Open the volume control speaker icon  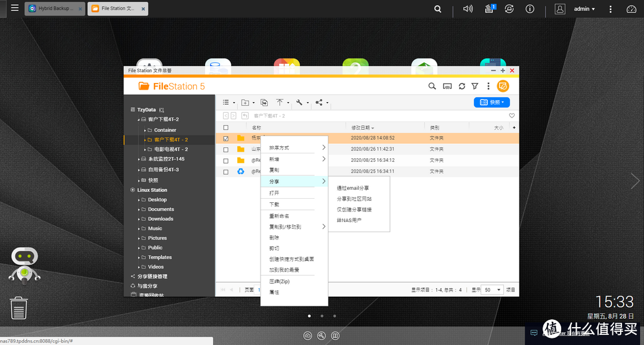point(468,8)
